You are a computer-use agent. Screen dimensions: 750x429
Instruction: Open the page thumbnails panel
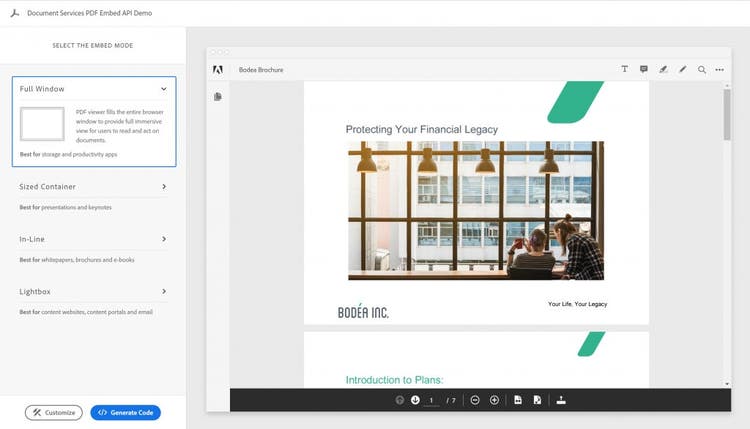click(x=218, y=97)
